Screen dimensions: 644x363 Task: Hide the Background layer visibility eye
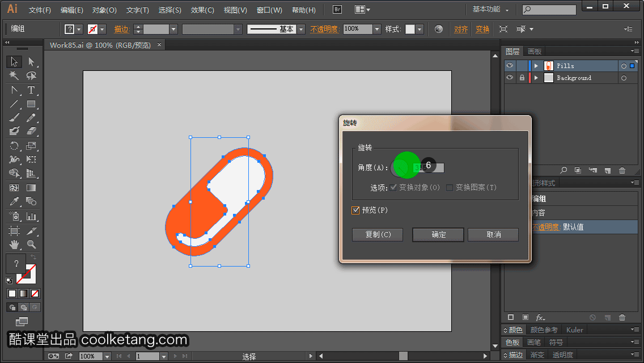tap(510, 78)
